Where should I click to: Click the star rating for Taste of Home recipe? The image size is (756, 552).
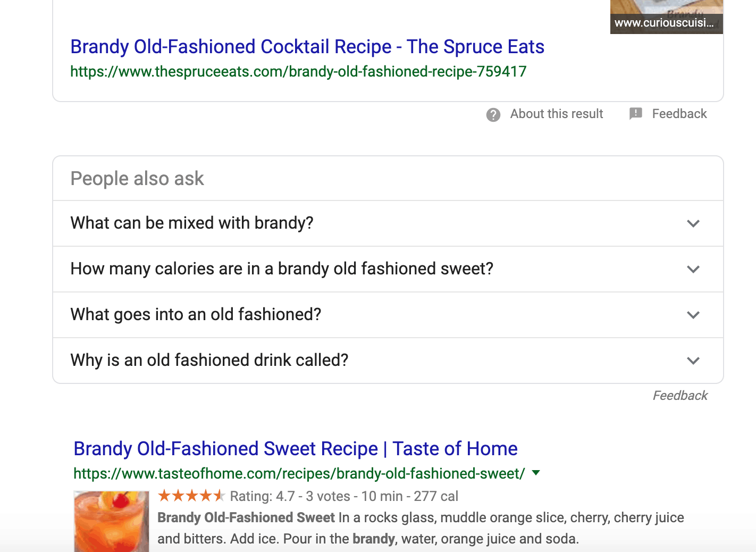coord(191,496)
